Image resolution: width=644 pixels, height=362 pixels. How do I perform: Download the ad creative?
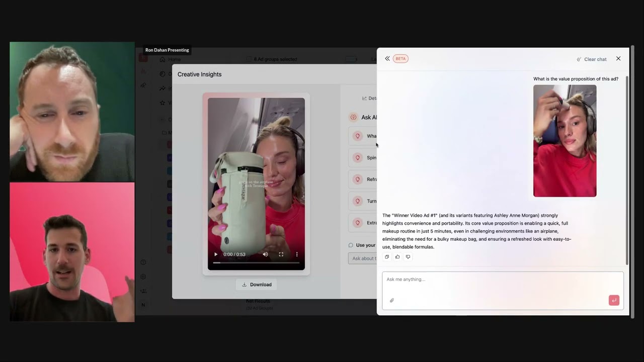pos(257,285)
